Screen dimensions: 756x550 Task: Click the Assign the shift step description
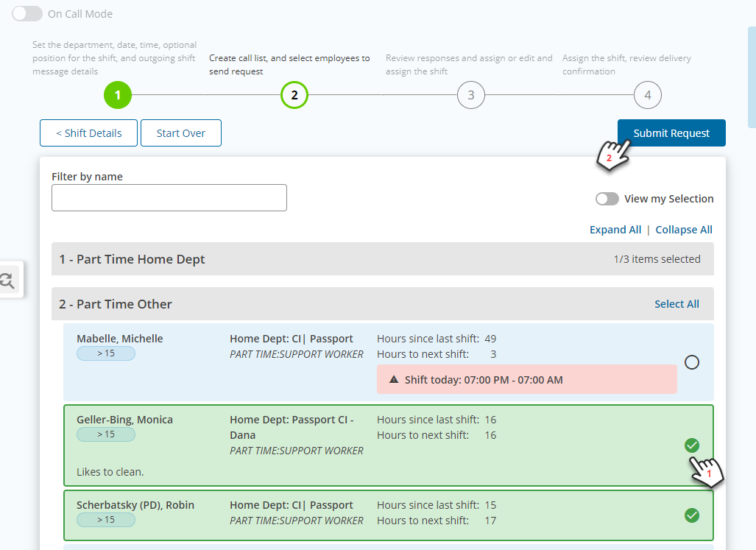coord(626,65)
